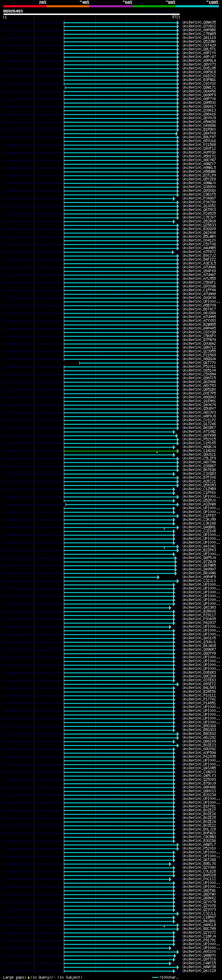Open hit UniRef100_Q708X2
The width and height of the screenshot is (222, 980).
[x=199, y=26]
